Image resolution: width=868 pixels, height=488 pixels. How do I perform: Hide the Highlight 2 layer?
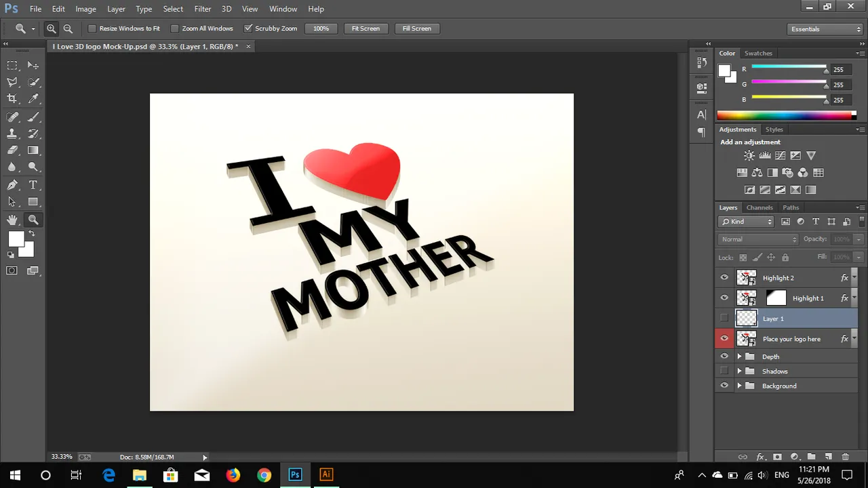[x=724, y=278]
